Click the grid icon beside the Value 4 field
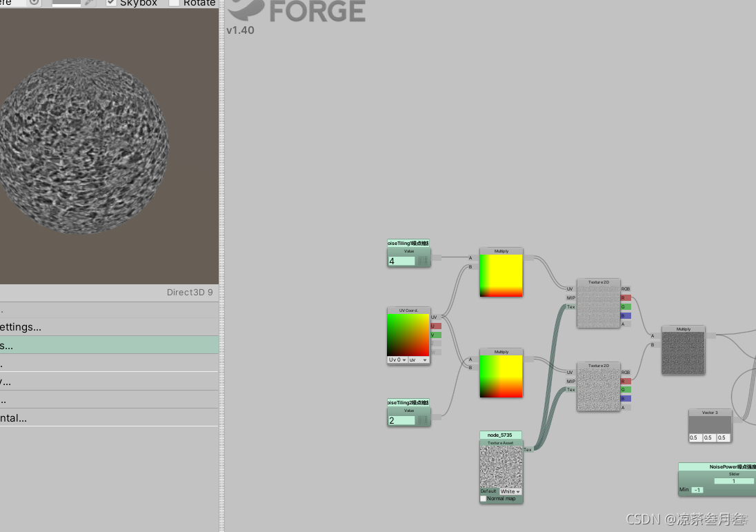The width and height of the screenshot is (756, 532). pos(423,260)
